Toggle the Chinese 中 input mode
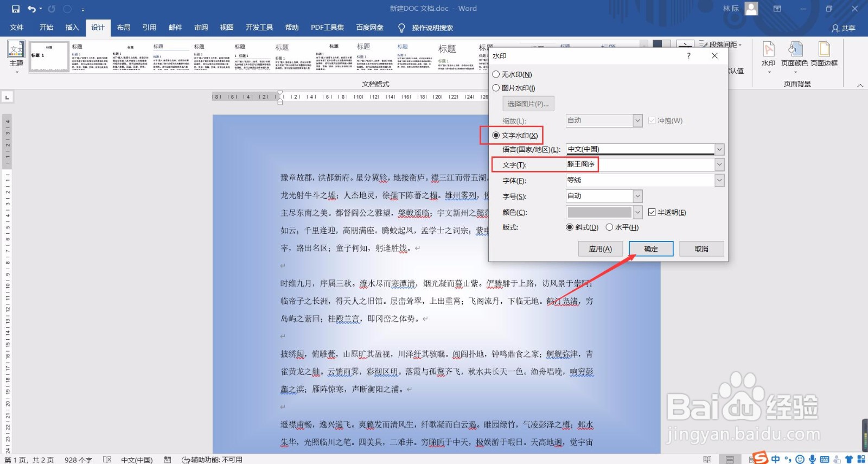The width and height of the screenshot is (868, 464). 776,459
